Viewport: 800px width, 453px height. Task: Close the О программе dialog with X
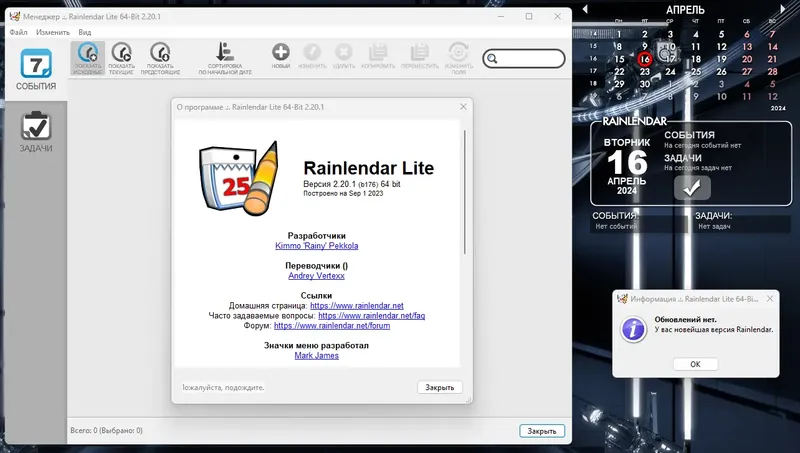[x=463, y=107]
